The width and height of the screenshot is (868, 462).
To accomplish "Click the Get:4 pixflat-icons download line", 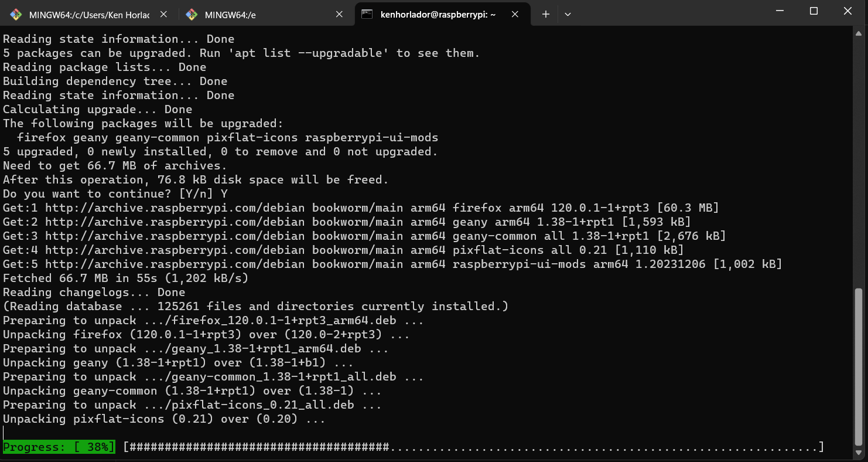I will coord(343,250).
